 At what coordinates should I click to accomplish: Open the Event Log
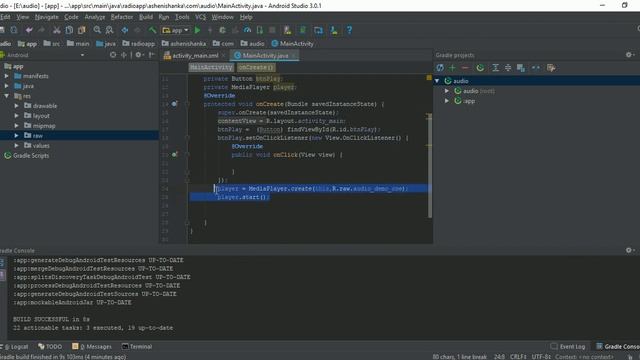(568, 347)
